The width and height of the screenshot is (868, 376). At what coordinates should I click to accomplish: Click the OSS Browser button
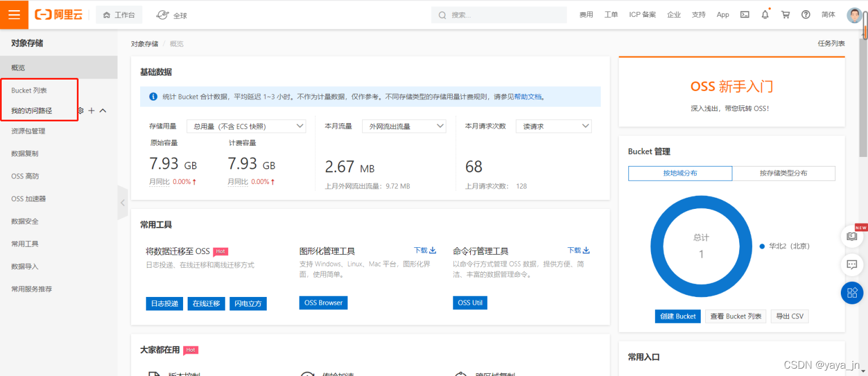coord(323,303)
